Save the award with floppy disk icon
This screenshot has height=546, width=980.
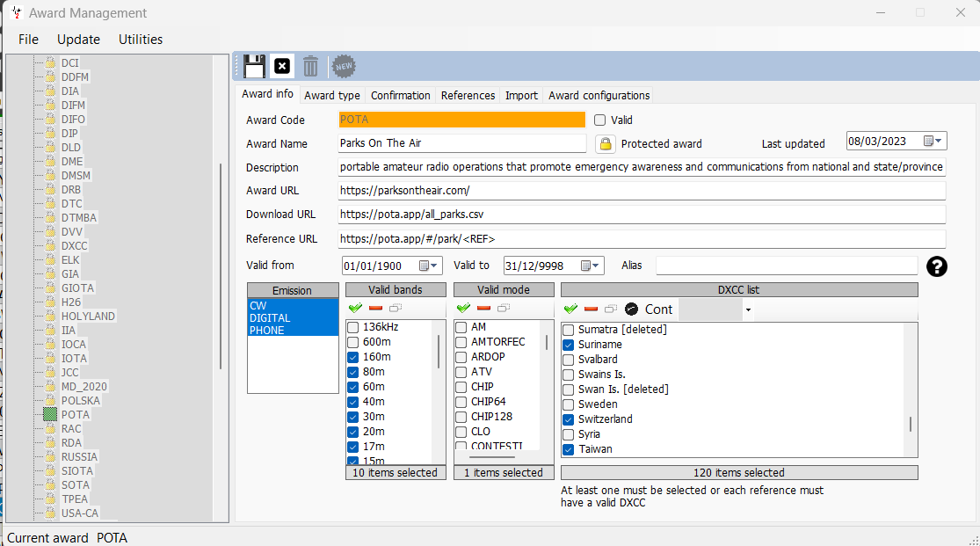click(254, 66)
